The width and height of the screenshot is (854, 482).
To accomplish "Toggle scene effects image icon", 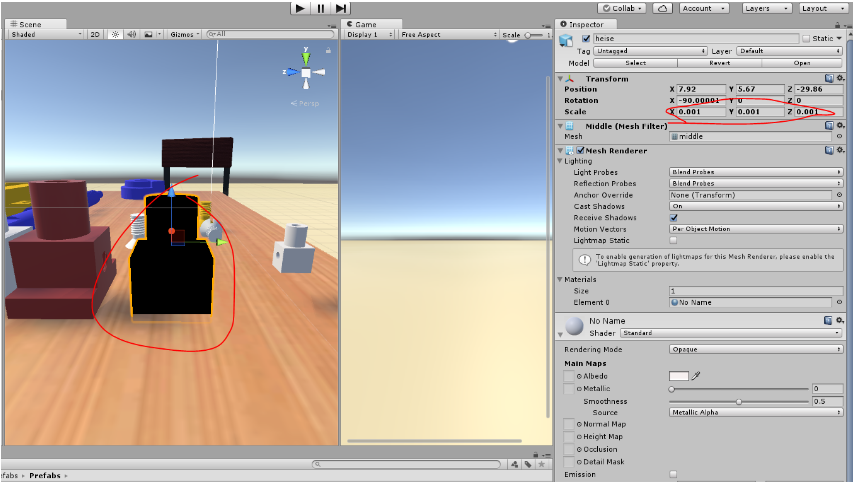I will [x=148, y=34].
